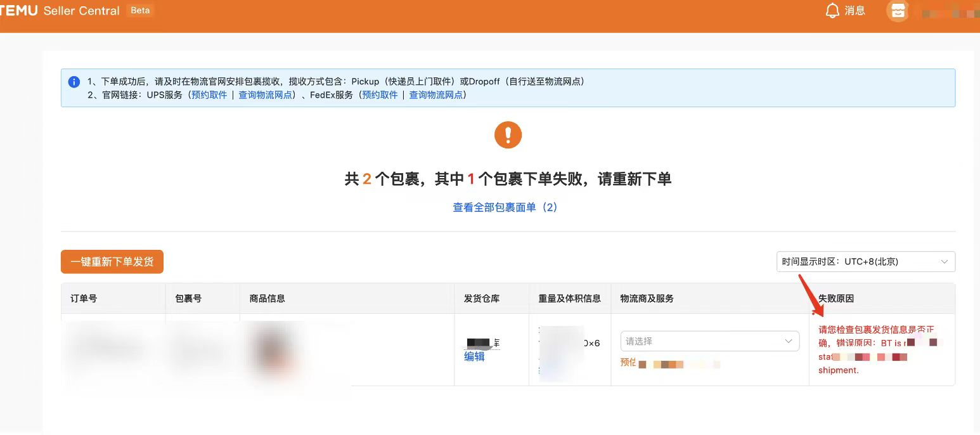Click the Beta badge beside Seller Central

point(140,11)
